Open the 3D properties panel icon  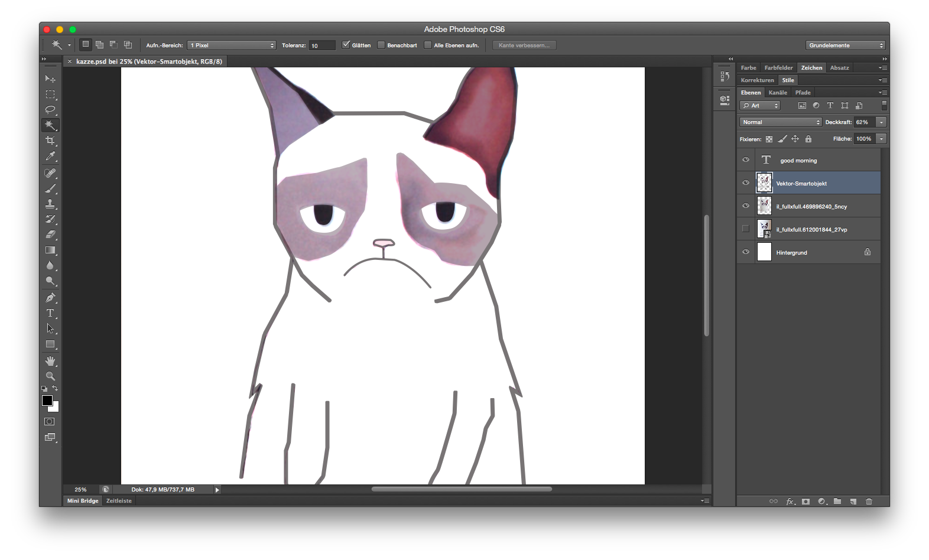coord(725,100)
